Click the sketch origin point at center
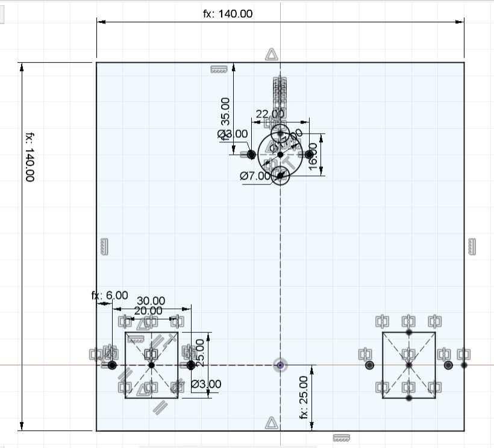Image resolution: width=494 pixels, height=448 pixels. (280, 365)
